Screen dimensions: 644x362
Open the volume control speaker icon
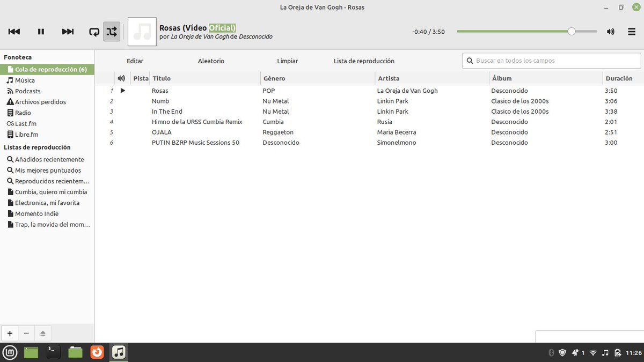(x=611, y=32)
